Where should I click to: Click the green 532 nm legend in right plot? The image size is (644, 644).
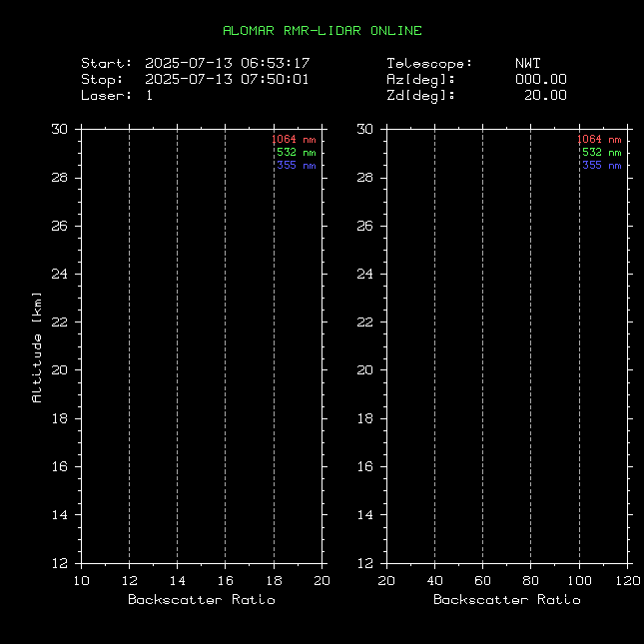[x=602, y=153]
